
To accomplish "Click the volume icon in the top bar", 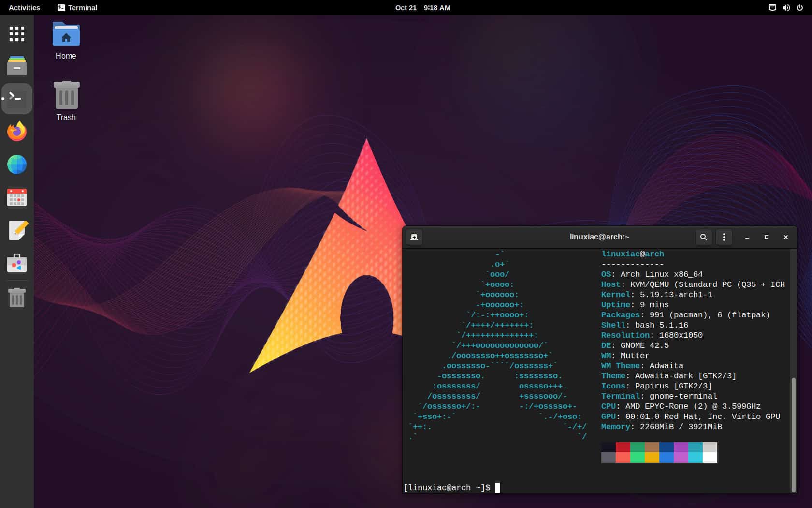I will [x=786, y=7].
